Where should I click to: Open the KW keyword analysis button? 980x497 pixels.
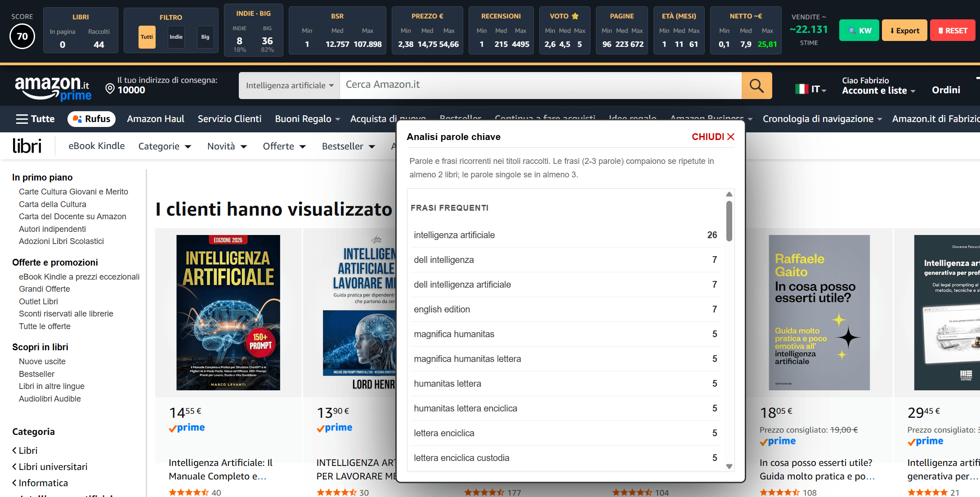click(x=859, y=30)
